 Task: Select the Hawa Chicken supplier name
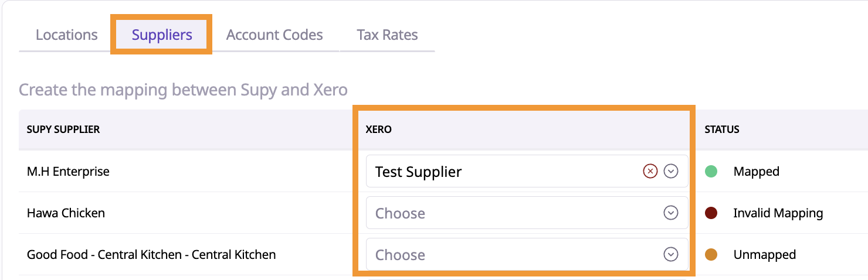point(66,213)
